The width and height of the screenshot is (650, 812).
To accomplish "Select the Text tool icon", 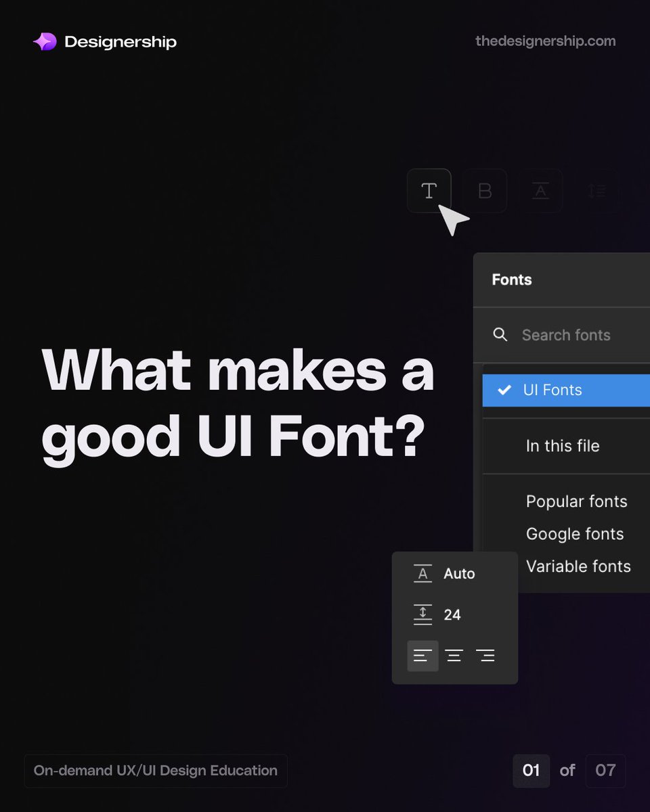I will (x=429, y=191).
